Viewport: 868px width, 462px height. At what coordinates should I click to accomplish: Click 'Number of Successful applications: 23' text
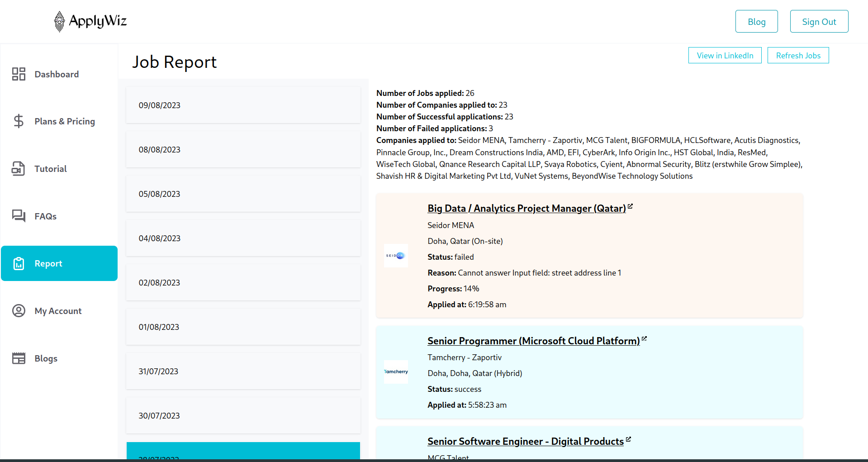pos(445,117)
